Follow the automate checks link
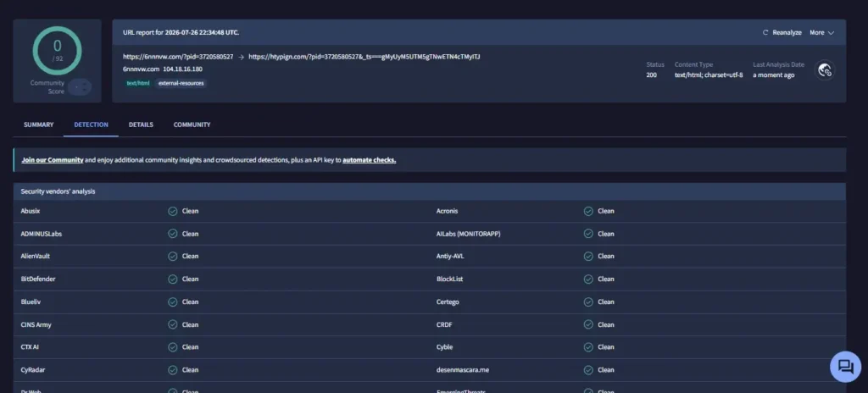 coord(370,160)
